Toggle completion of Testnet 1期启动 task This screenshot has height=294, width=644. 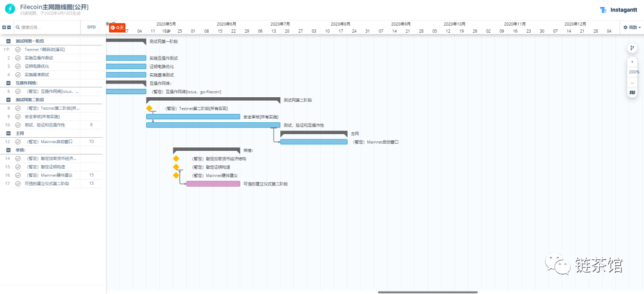coord(18,49)
